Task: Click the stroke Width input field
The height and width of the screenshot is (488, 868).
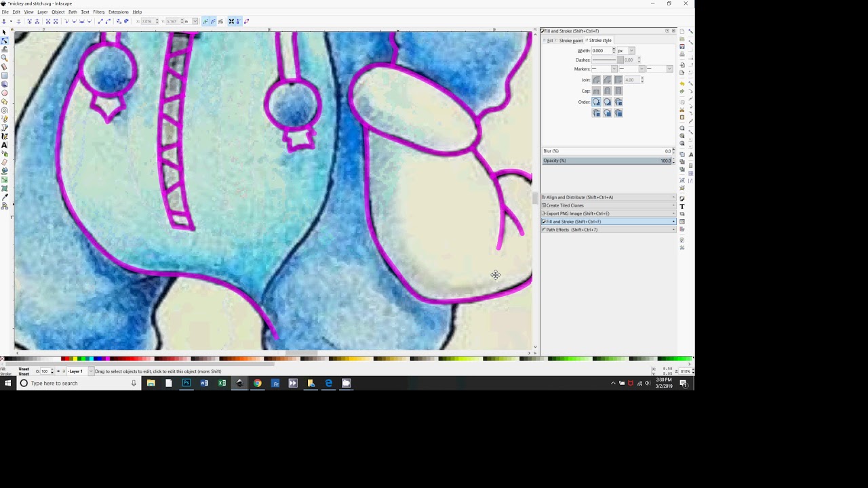Action: pyautogui.click(x=602, y=51)
